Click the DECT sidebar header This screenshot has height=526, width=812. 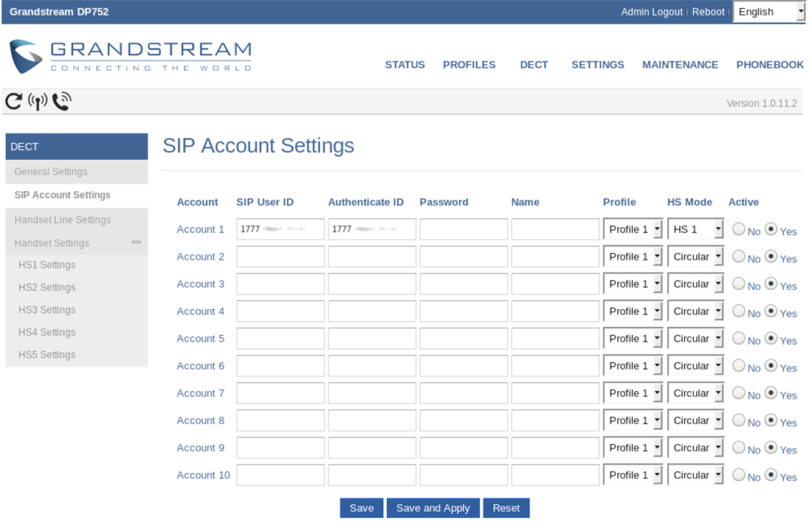77,147
